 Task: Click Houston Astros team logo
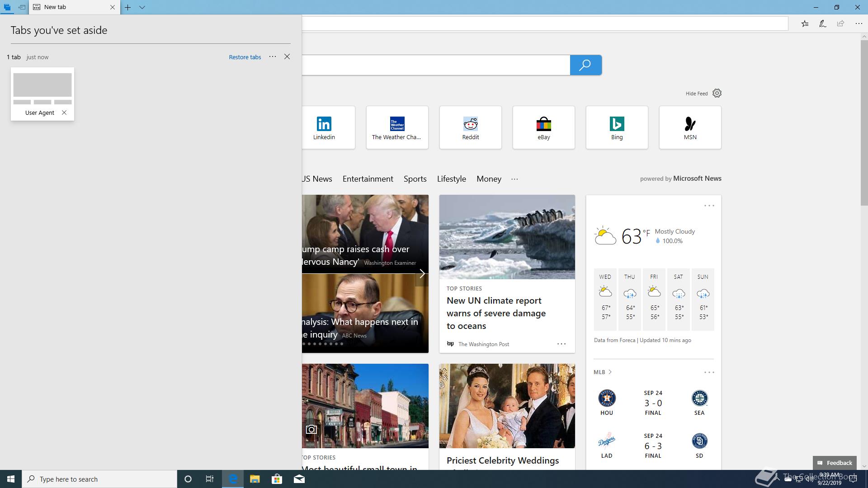(x=607, y=398)
